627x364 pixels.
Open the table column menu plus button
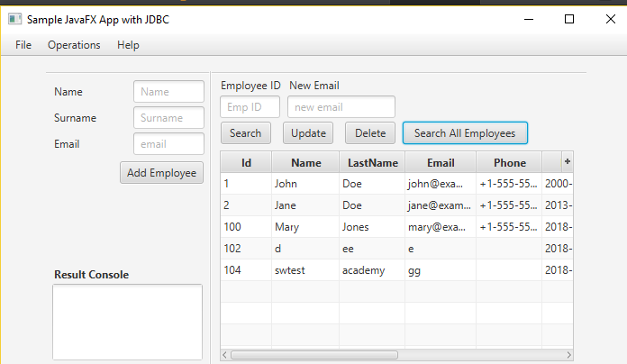point(567,161)
